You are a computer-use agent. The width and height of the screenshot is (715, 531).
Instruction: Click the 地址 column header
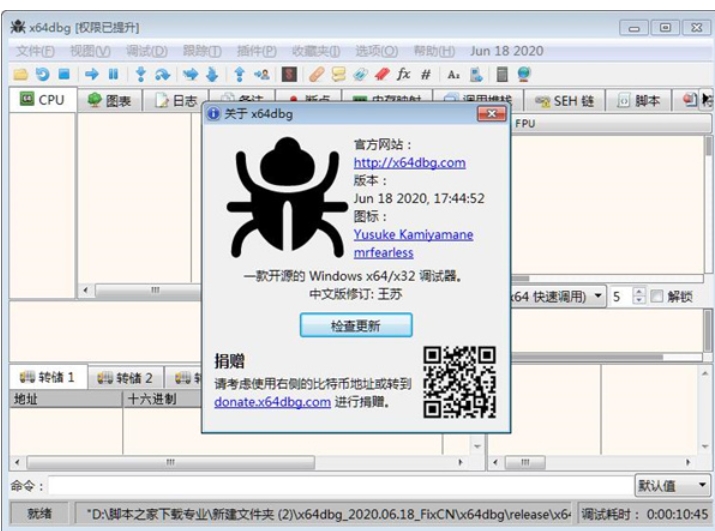pyautogui.click(x=66, y=399)
